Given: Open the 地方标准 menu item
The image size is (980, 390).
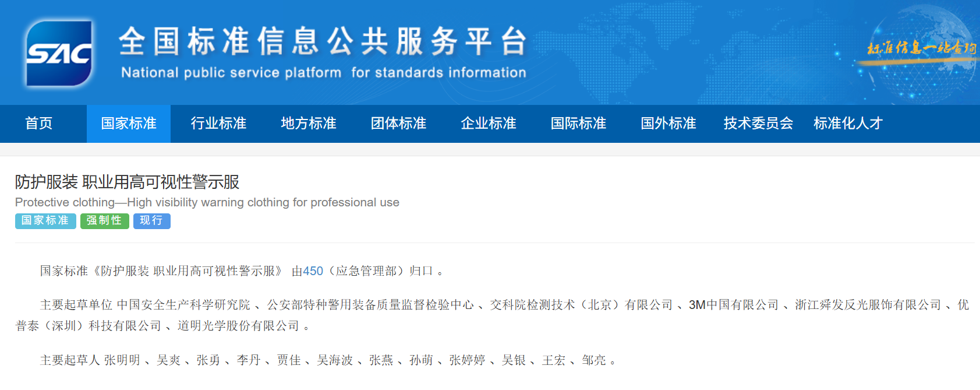Looking at the screenshot, I should pyautogui.click(x=309, y=124).
